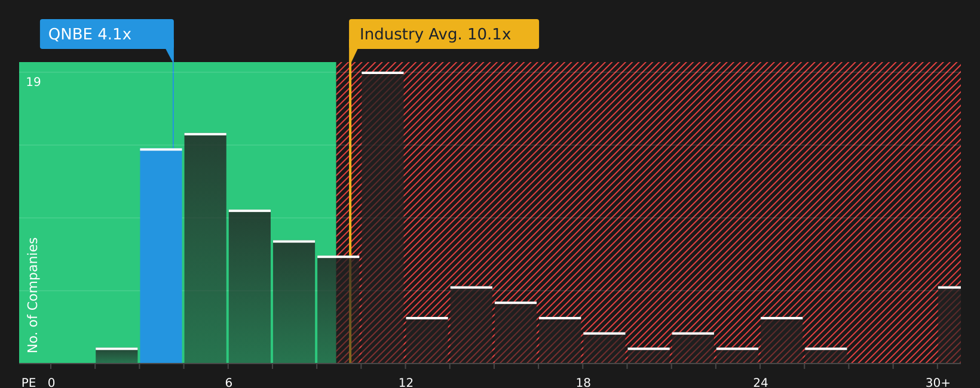Click the '30+' x-axis tick label
The width and height of the screenshot is (980, 388).
pos(938,383)
